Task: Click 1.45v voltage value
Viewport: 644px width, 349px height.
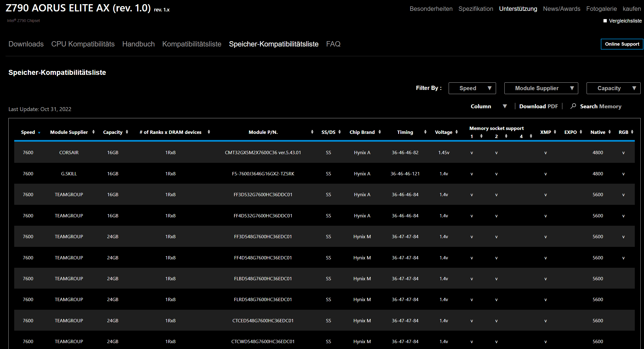Action: tap(444, 153)
